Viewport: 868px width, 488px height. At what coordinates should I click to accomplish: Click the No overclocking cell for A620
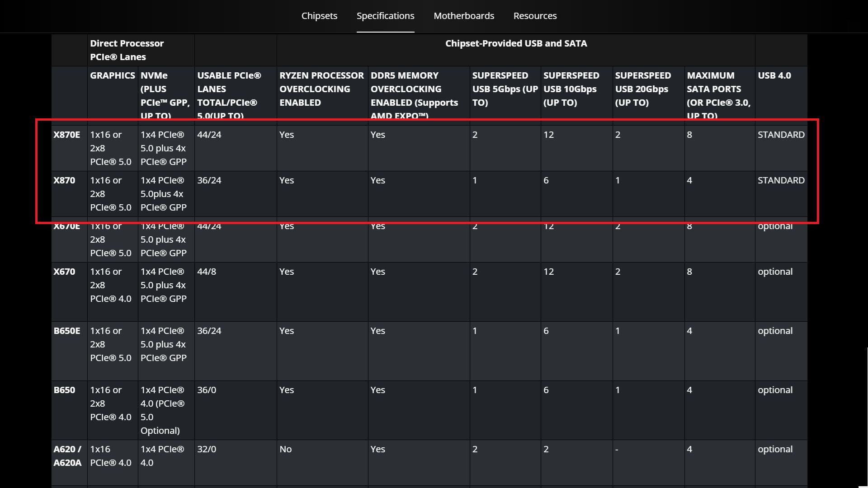pyautogui.click(x=285, y=449)
